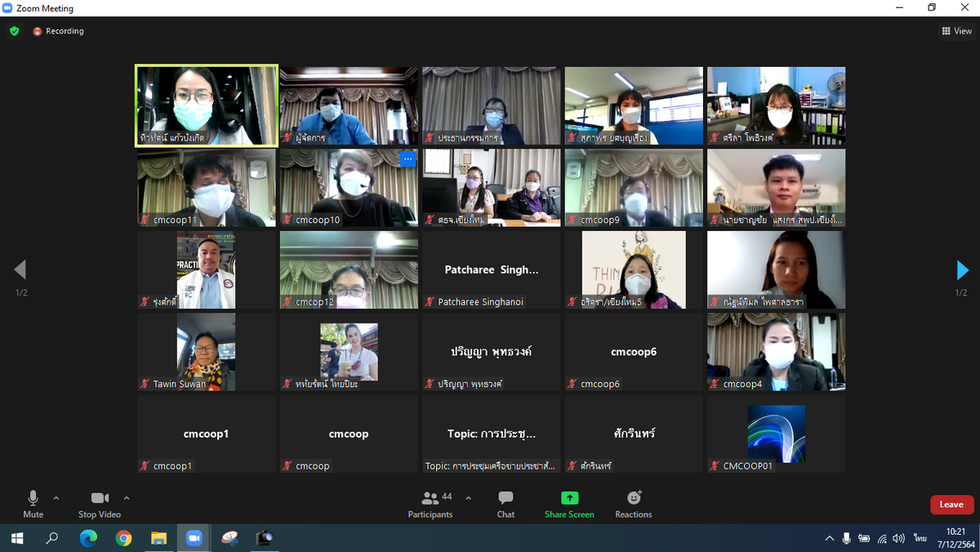Screen dimensions: 980x552
Task: Open the Chat panel
Action: [x=506, y=504]
